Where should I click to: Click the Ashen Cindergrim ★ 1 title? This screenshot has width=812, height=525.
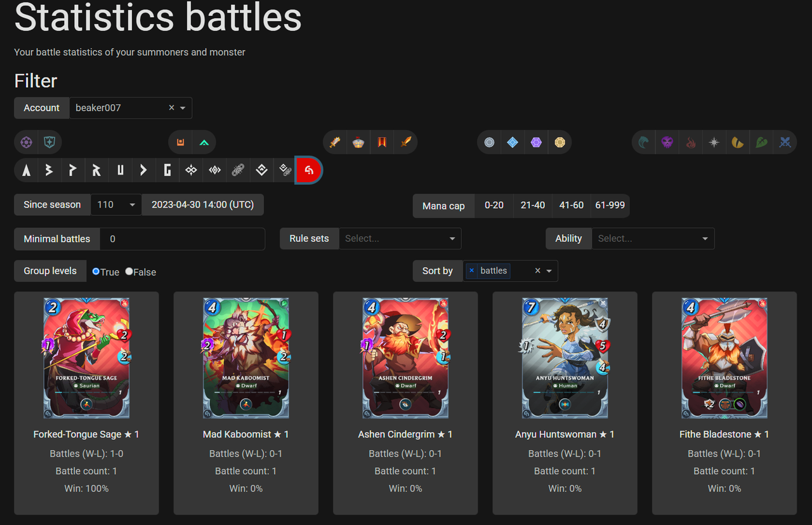tap(405, 435)
